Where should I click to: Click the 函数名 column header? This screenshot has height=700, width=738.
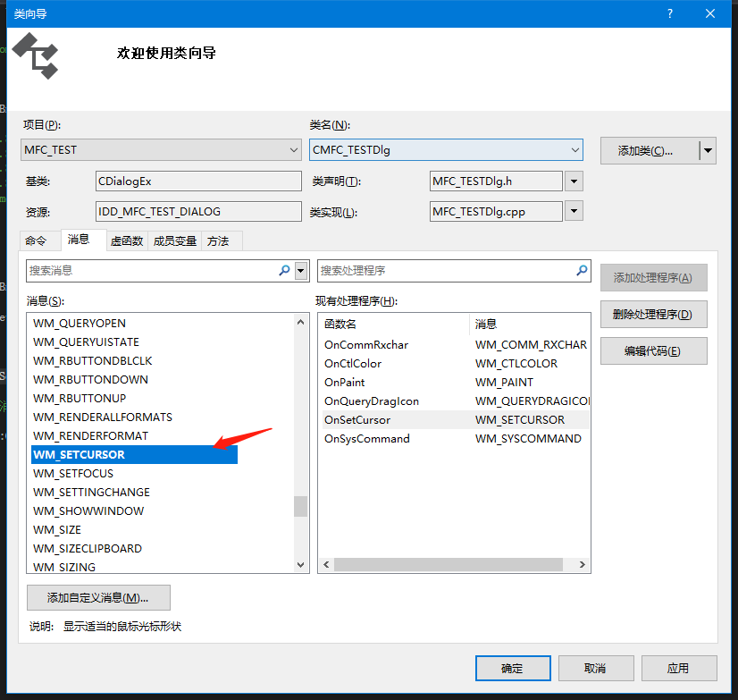click(394, 325)
